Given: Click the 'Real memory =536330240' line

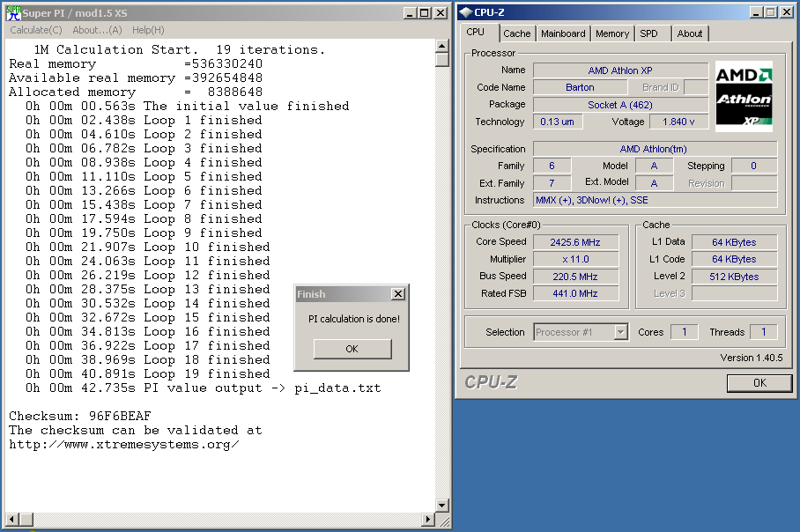Looking at the screenshot, I should tap(135, 63).
